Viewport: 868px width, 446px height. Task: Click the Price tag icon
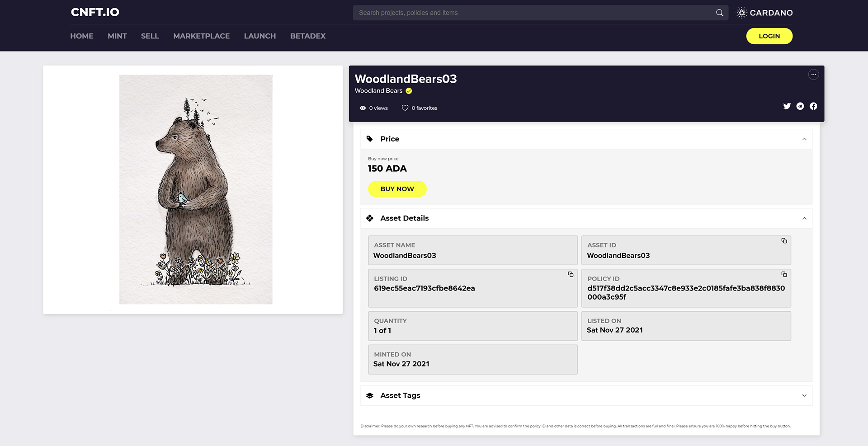coord(370,139)
